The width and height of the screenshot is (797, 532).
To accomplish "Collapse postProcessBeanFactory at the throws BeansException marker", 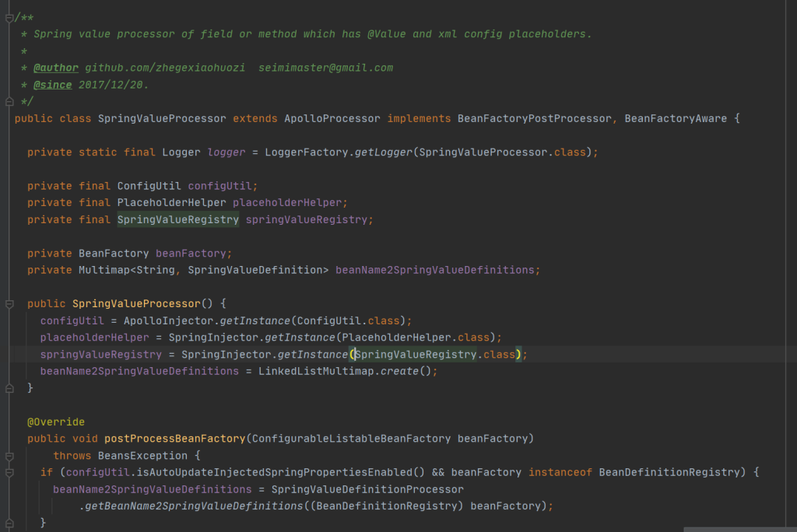I will [x=9, y=456].
